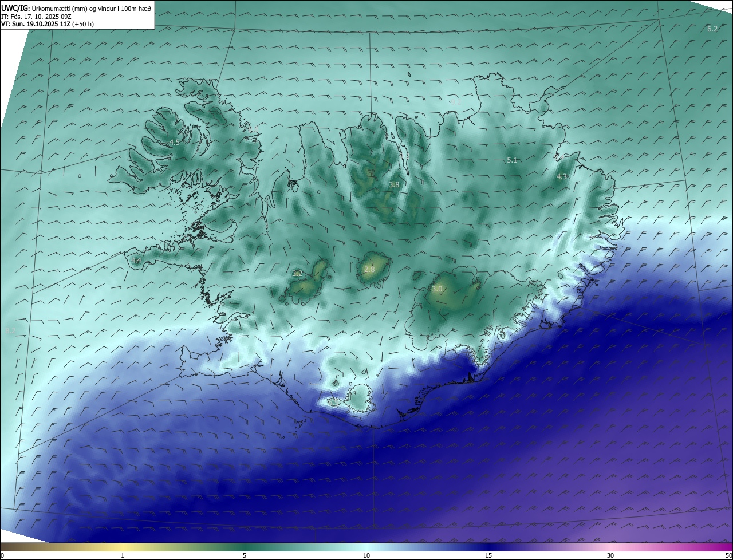Viewport: 733px width, 560px height.
Task: Click the 4.5 value over the Westfjords
Action: coord(175,142)
